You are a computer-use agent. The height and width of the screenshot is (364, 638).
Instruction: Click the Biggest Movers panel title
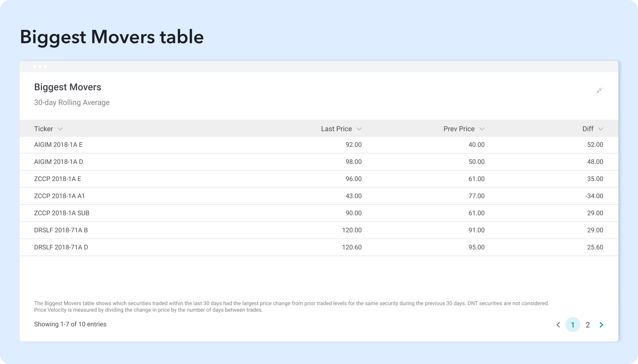click(68, 87)
